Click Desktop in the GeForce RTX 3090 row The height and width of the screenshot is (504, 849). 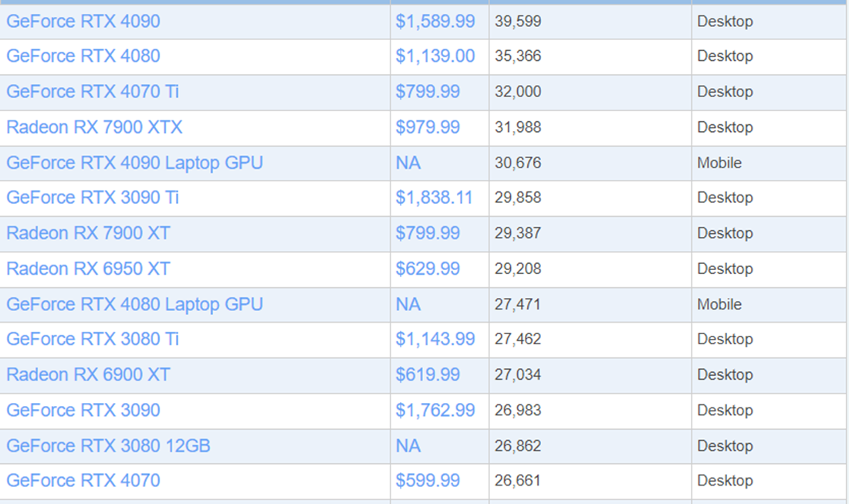tap(725, 411)
